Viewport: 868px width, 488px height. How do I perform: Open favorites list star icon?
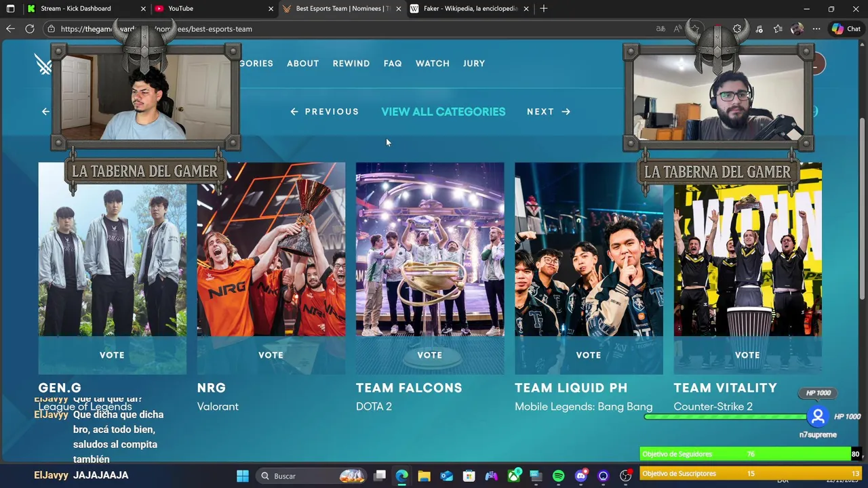coord(778,28)
